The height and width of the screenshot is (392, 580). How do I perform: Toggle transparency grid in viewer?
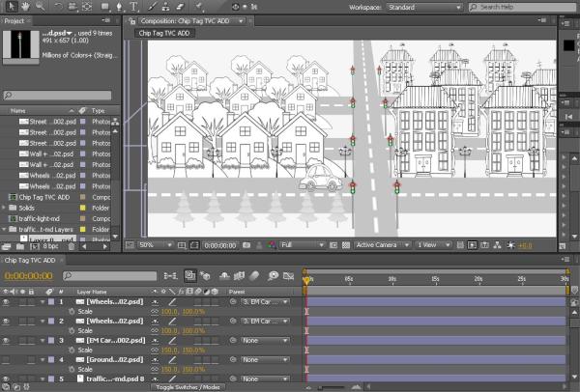pyautogui.click(x=346, y=245)
